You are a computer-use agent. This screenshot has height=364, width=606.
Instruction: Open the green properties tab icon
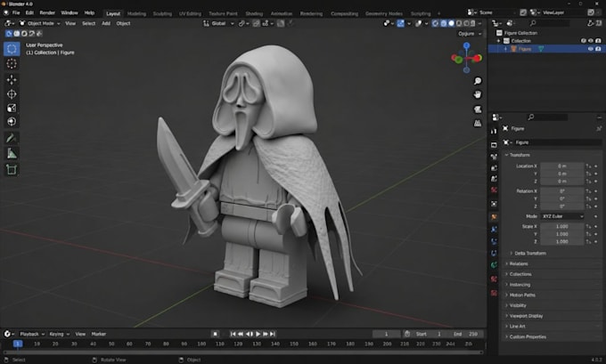494,265
